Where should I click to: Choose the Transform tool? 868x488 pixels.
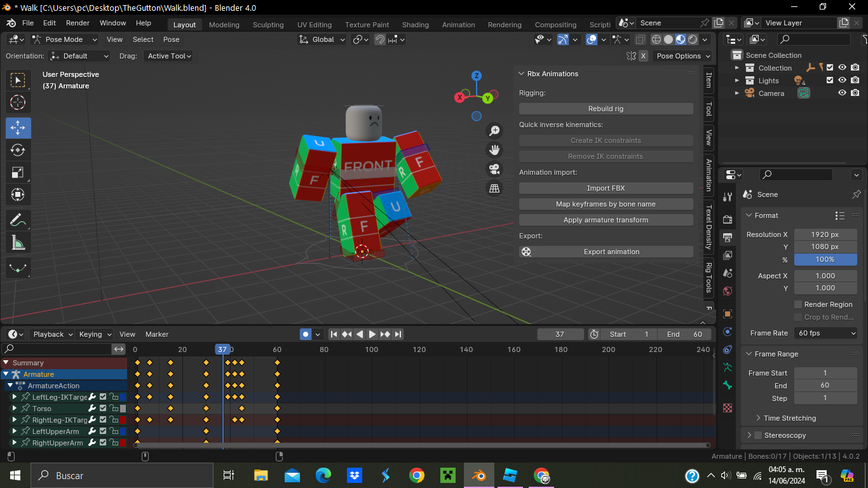18,194
